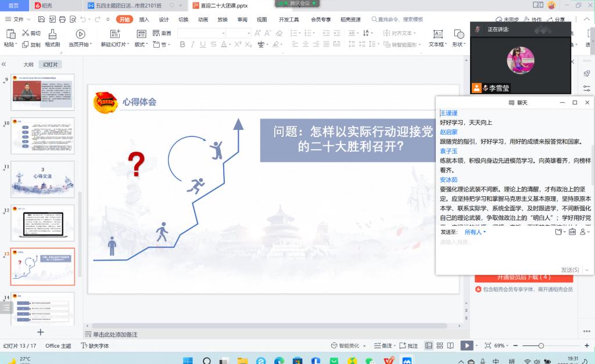This screenshot has width=595, height=364.
Task: Switch to the View (视图) ribbon tab
Action: coord(261,19)
